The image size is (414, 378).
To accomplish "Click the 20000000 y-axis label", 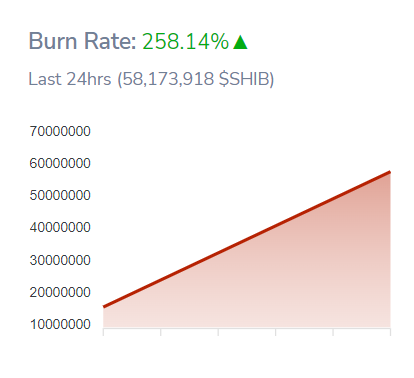I will (60, 292).
